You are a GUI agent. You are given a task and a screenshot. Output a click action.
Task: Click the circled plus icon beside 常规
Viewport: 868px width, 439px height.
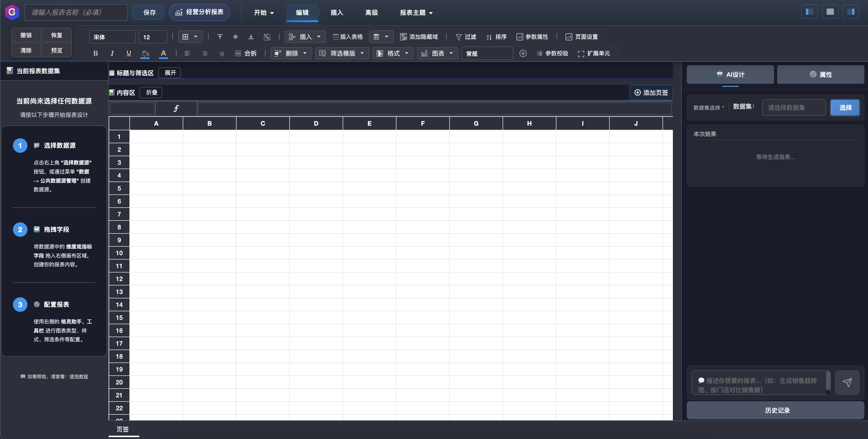(523, 53)
